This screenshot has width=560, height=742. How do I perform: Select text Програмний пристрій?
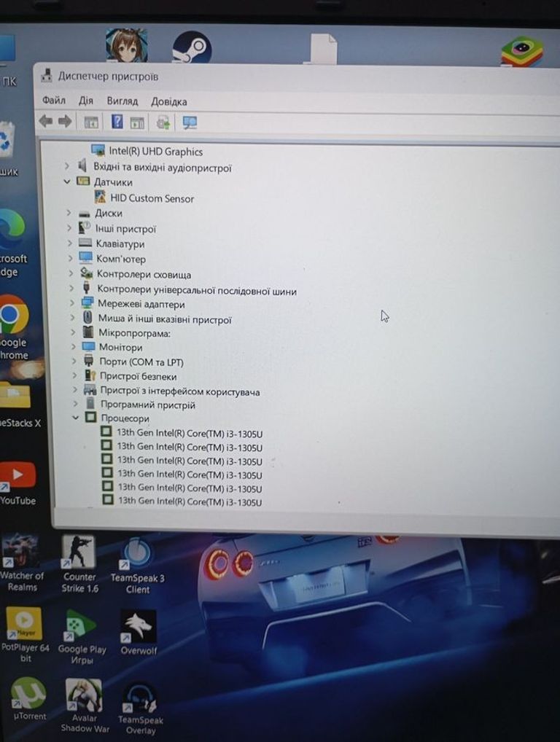pos(148,405)
